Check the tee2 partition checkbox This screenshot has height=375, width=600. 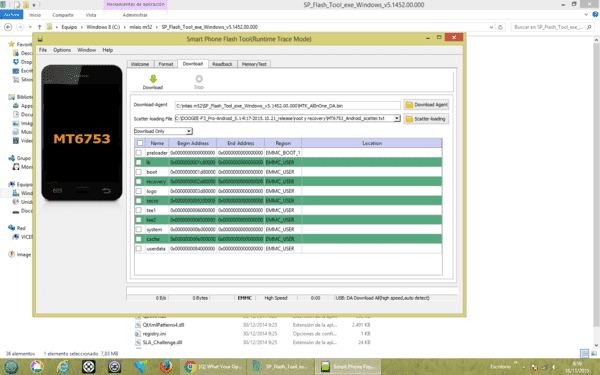coord(139,220)
